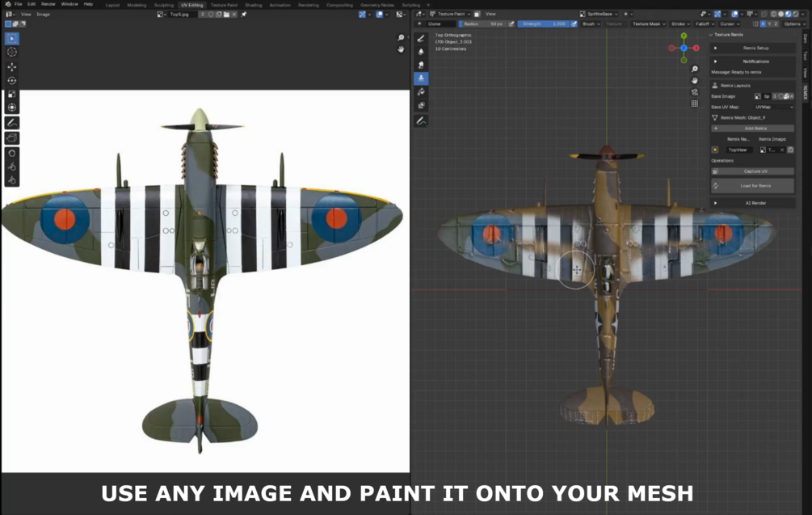Image resolution: width=812 pixels, height=515 pixels.
Task: Switch to the Shading workspace tab
Action: [253, 5]
